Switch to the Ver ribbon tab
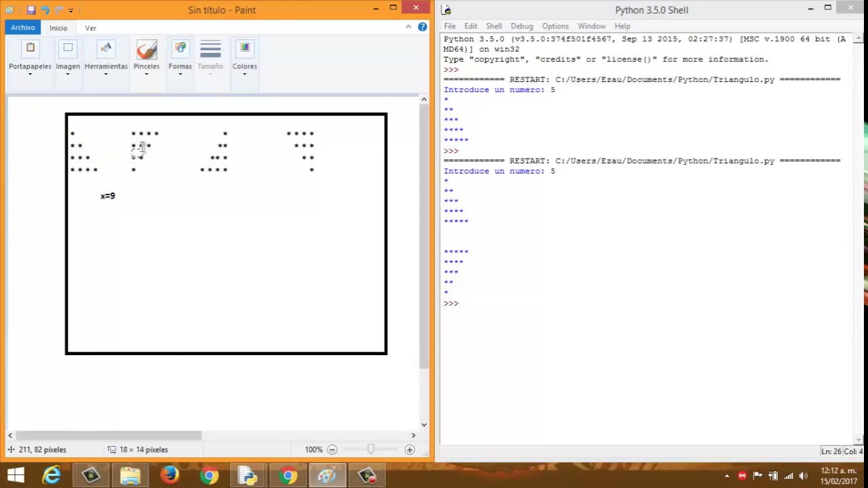The image size is (868, 488). tap(91, 28)
